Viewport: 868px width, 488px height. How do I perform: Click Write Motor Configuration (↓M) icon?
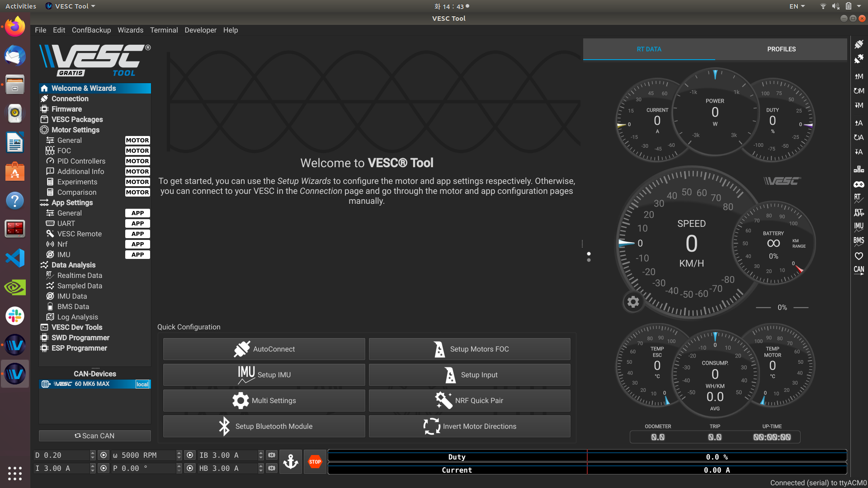point(859,105)
